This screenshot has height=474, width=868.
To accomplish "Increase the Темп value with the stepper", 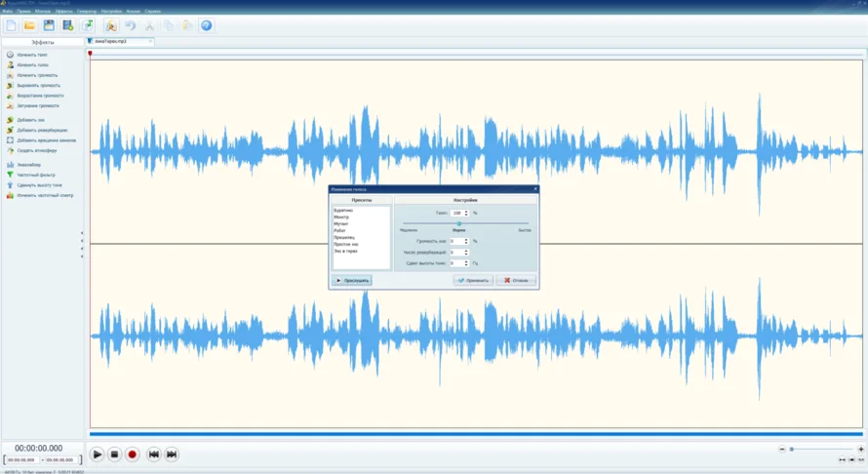I will 466,211.
